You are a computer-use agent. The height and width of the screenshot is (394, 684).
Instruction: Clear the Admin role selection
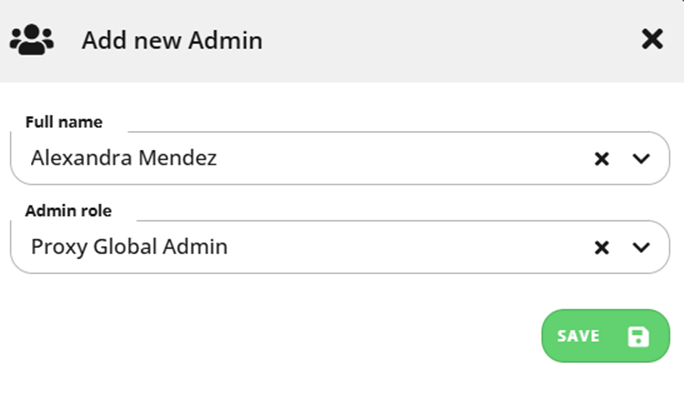tap(602, 247)
